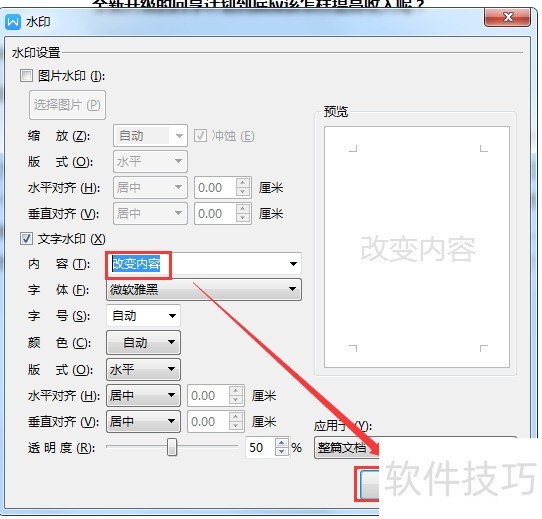
Task: Uncheck the text watermark checkbox
Action: (26, 239)
